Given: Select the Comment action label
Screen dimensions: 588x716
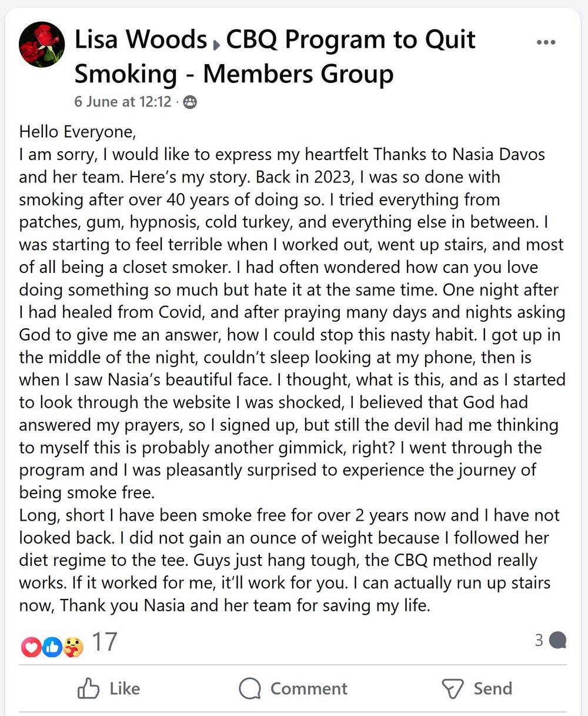Looking at the screenshot, I should pyautogui.click(x=308, y=688).
